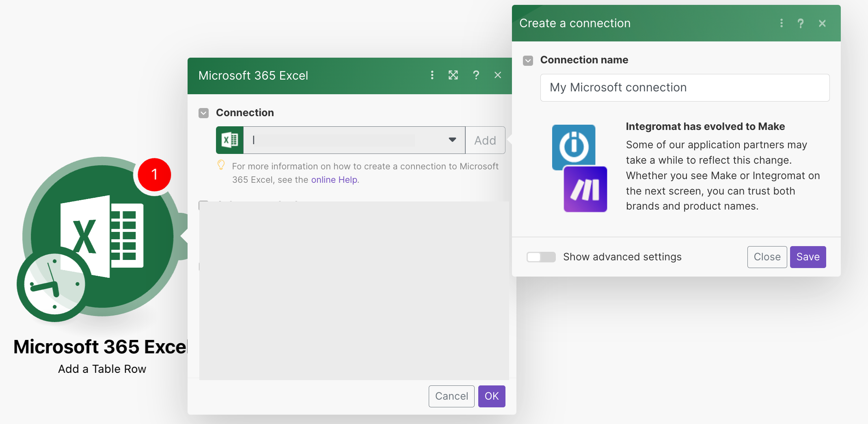Toggle Show advanced settings switch

pyautogui.click(x=541, y=257)
